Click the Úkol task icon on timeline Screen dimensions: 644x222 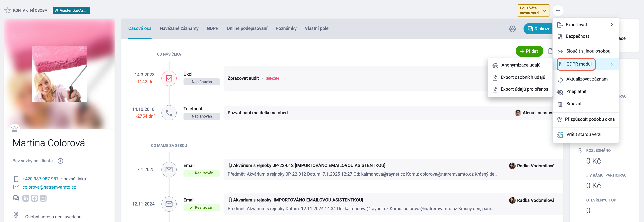169,78
